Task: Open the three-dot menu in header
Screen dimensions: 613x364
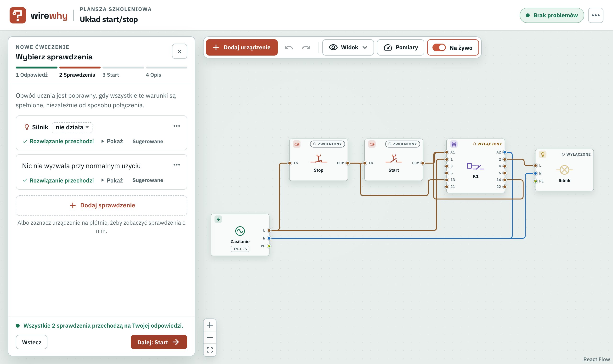Action: pyautogui.click(x=595, y=15)
